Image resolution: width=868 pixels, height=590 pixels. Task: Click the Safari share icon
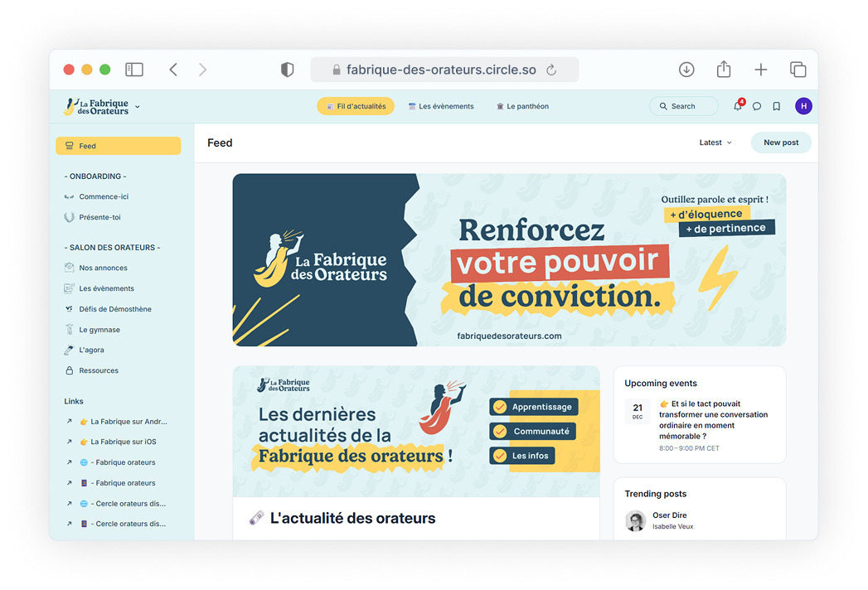point(723,70)
